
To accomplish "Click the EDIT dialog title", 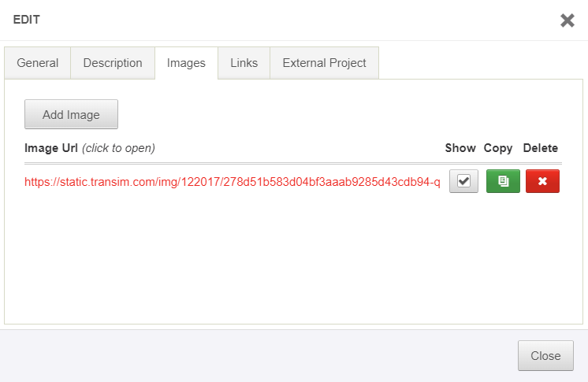I will 27,20.
